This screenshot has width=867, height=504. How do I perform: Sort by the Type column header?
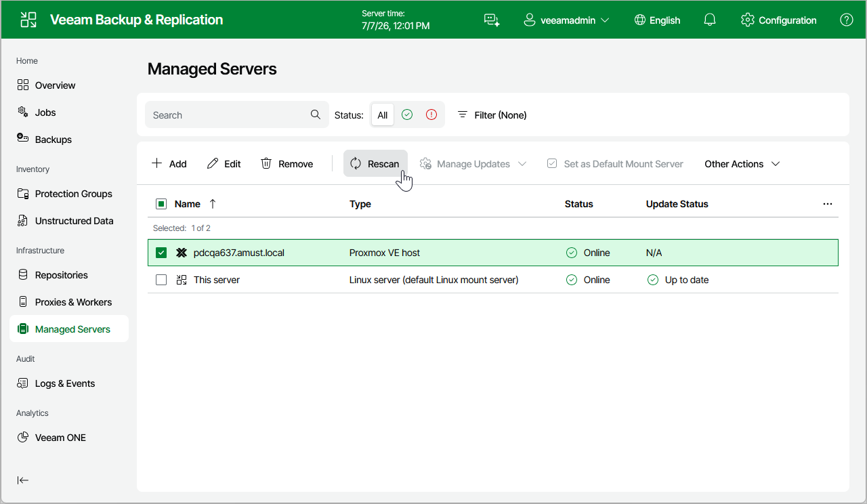click(x=360, y=204)
